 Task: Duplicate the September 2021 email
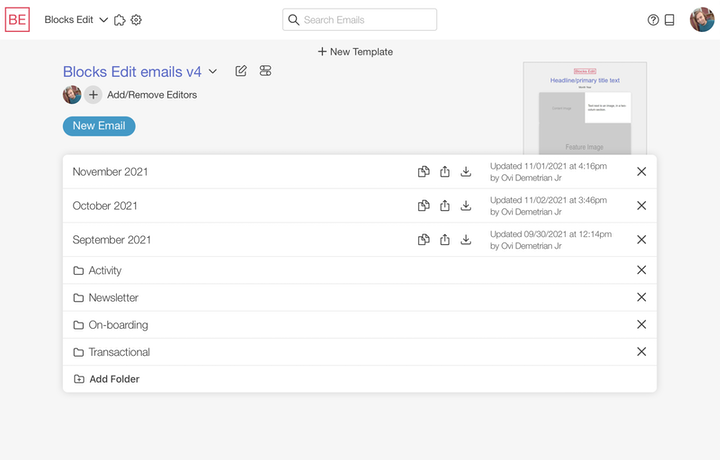point(423,240)
